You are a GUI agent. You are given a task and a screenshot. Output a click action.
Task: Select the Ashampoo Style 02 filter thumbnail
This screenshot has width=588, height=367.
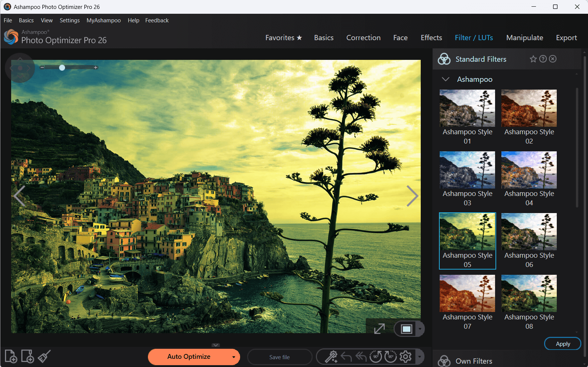tap(529, 108)
